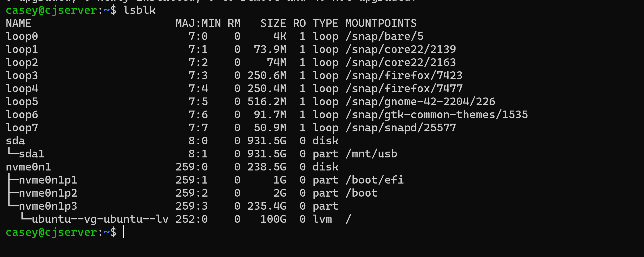Click the lsblk command text
Image resolution: width=644 pixels, height=257 pixels.
[139, 10]
